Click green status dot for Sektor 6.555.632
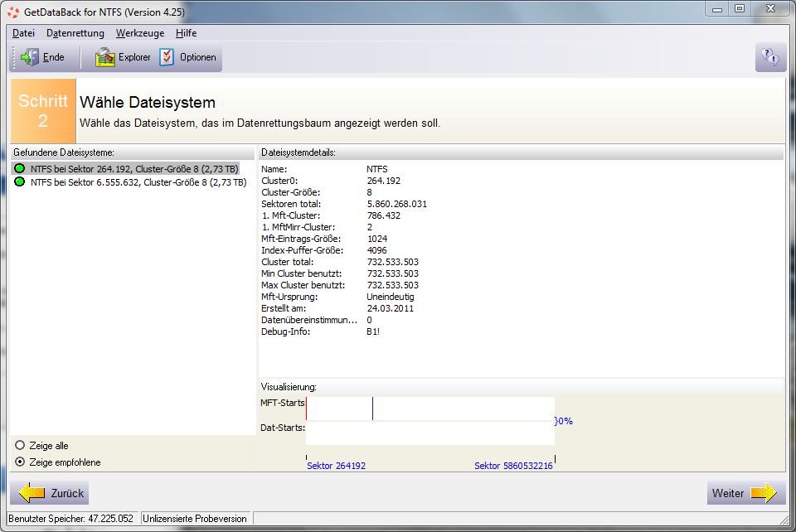796x532 pixels. pos(20,182)
